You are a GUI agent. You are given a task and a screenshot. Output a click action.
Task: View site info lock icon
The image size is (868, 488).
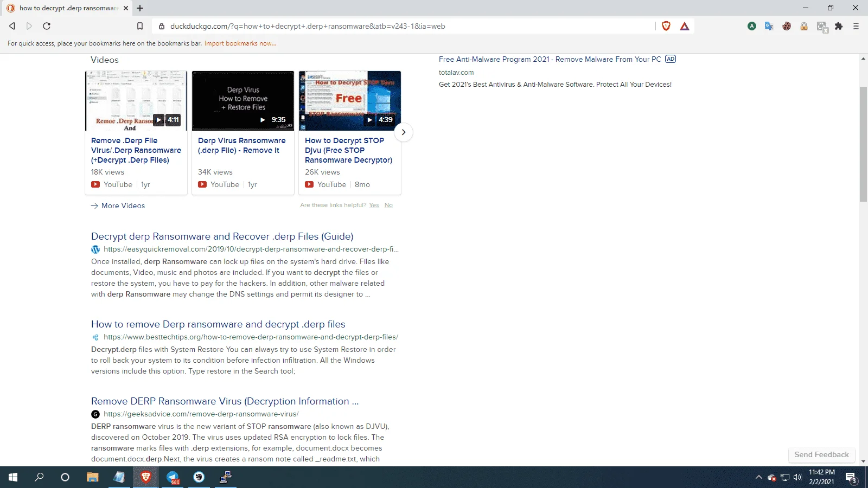[161, 26]
